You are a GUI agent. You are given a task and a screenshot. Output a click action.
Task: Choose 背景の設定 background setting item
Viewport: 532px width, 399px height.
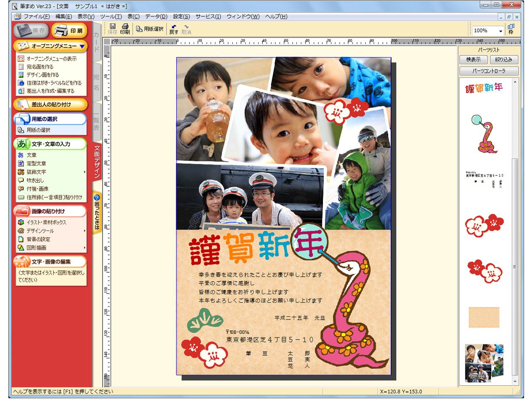38,239
